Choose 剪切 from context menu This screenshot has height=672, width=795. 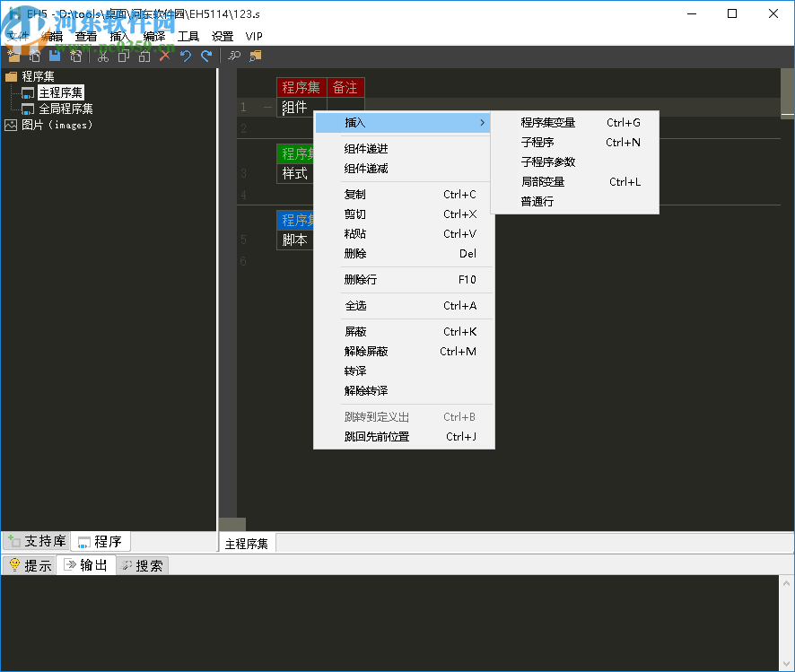tap(403, 214)
